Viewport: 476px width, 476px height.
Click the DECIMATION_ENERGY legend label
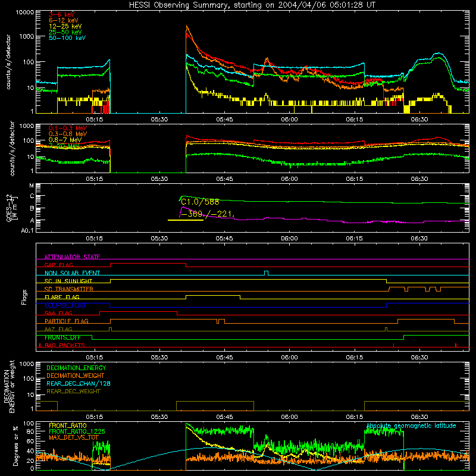pos(76,368)
